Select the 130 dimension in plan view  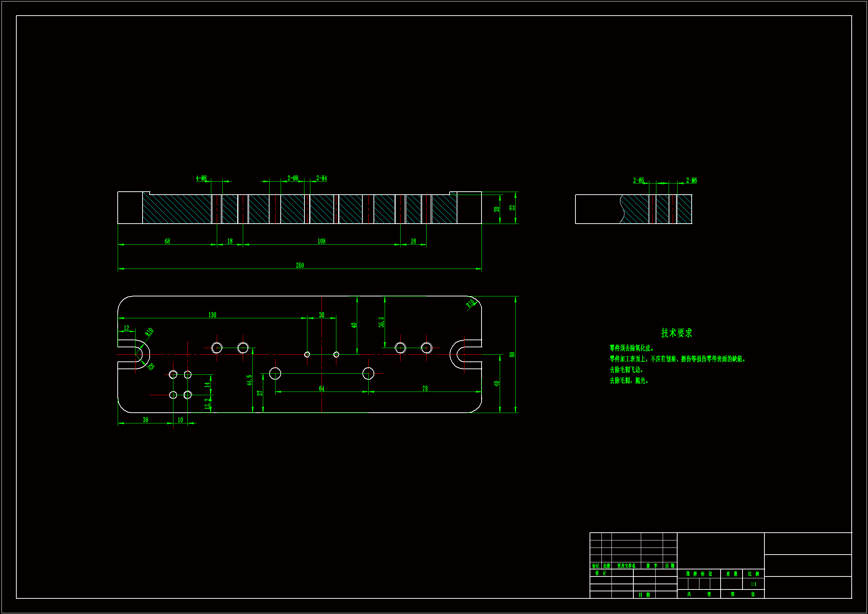212,315
